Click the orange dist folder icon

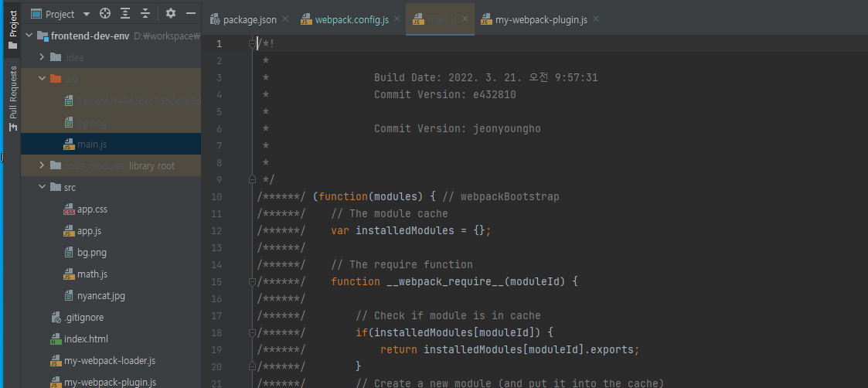[x=56, y=79]
